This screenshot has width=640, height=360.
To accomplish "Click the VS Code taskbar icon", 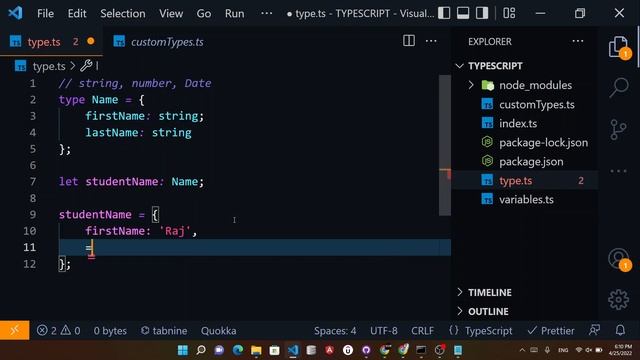I will [293, 350].
